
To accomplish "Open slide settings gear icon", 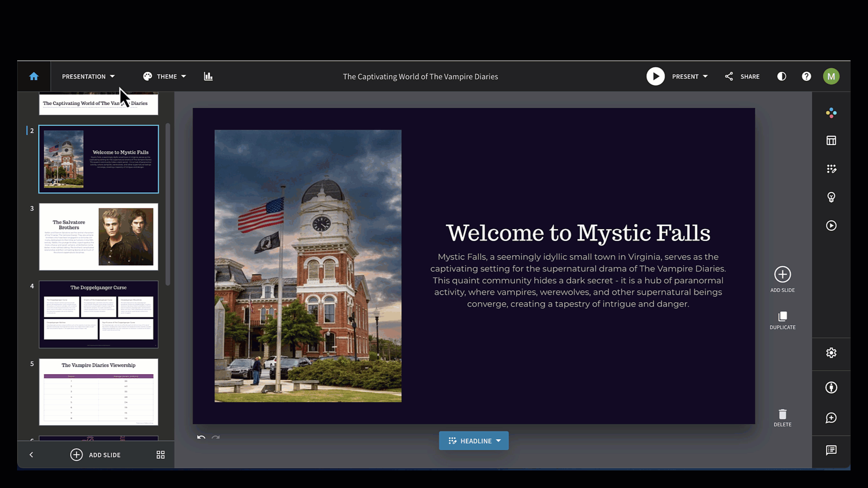I will [x=831, y=353].
